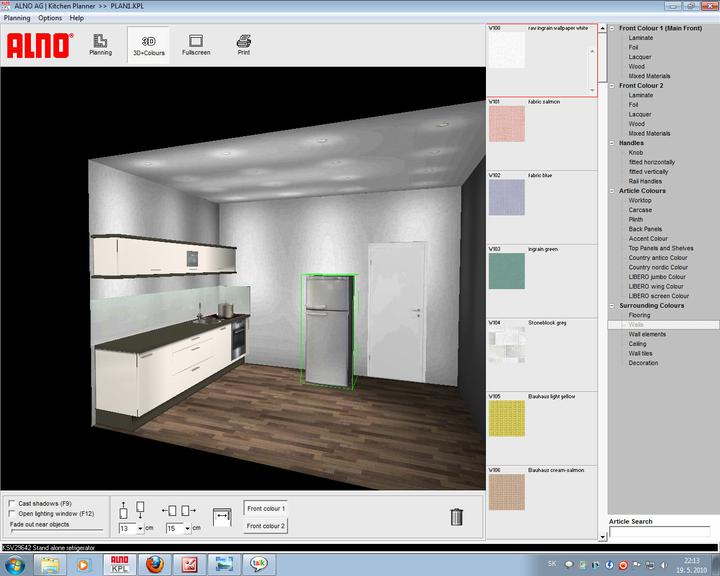
Task: Enter Fullscreen view
Action: click(196, 44)
